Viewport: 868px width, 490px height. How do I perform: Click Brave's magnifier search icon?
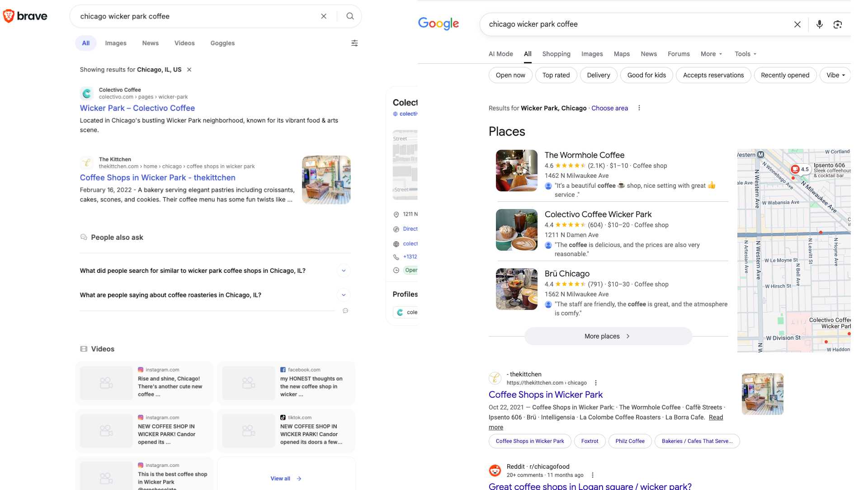pos(350,16)
